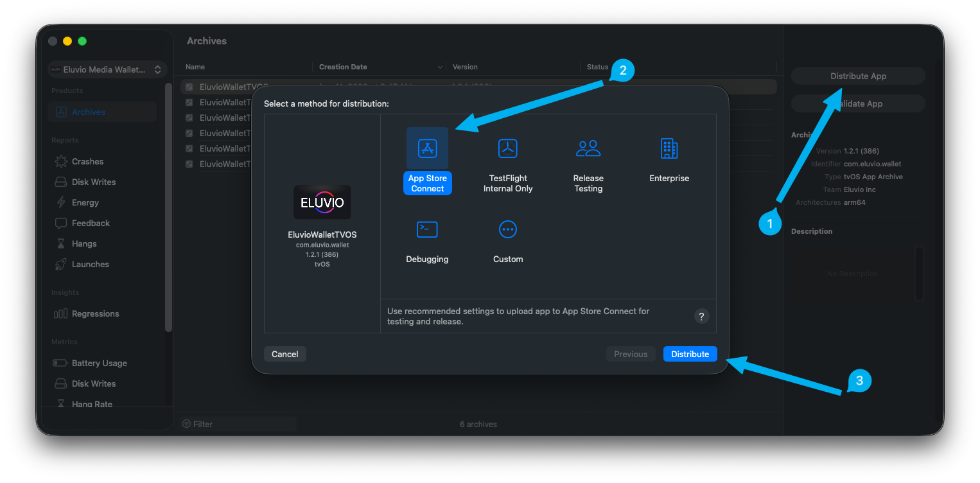Cancel the distribution dialog

(x=284, y=354)
